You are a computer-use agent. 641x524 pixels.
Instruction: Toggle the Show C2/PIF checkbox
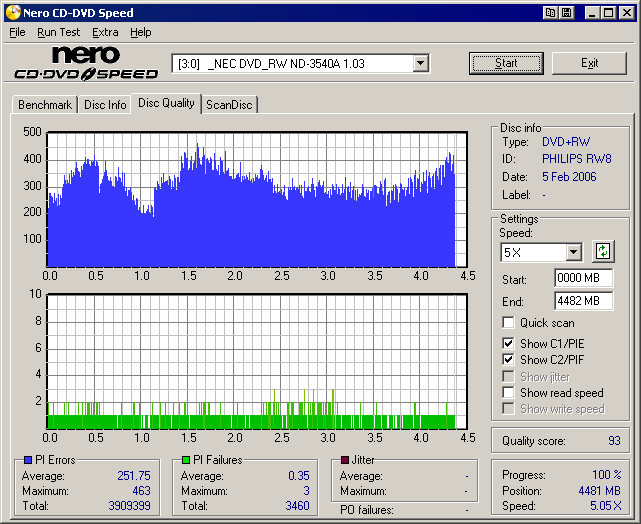click(x=509, y=360)
